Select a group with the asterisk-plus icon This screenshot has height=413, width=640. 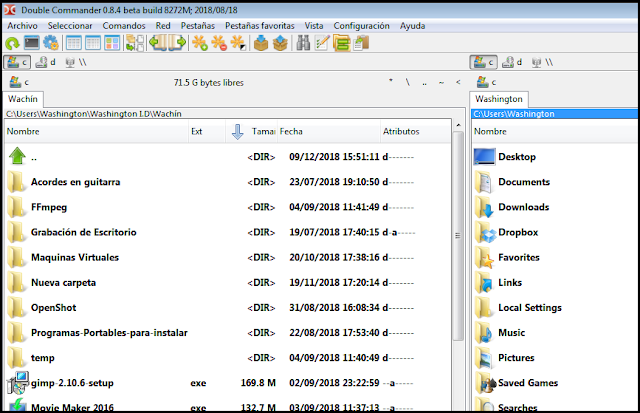(x=200, y=43)
